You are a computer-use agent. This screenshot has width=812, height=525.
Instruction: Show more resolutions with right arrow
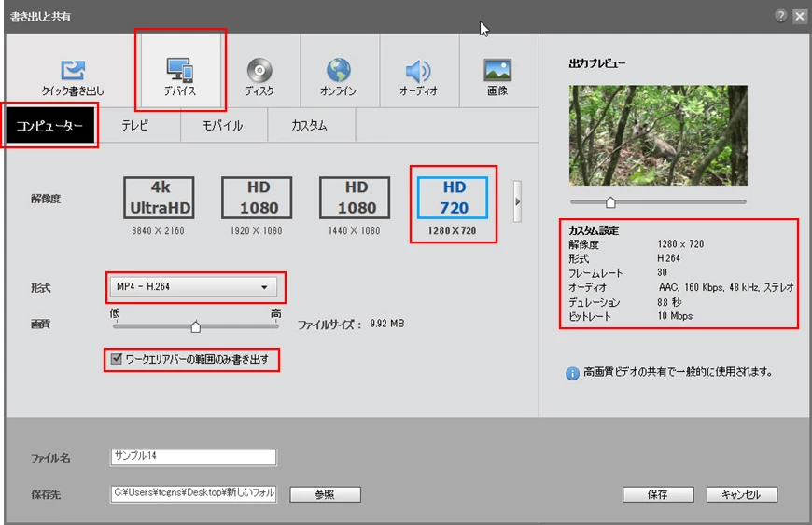517,201
